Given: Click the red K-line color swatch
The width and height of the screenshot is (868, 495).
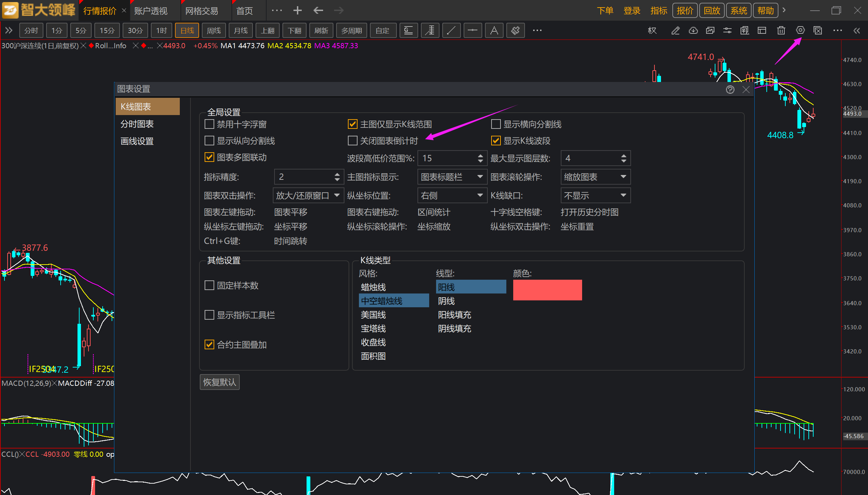Looking at the screenshot, I should pyautogui.click(x=547, y=290).
